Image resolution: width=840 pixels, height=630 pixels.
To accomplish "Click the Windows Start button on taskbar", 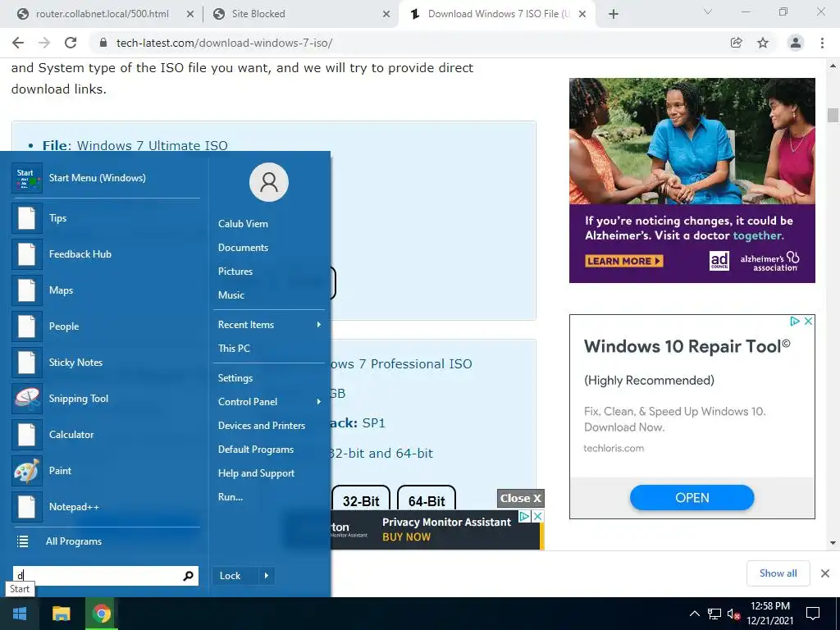I will 20,614.
